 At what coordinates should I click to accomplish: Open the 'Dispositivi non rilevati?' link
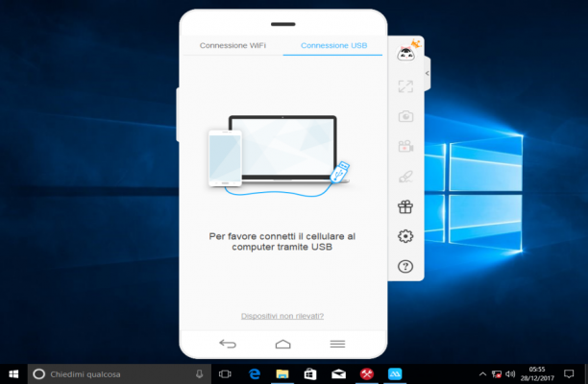pos(282,316)
